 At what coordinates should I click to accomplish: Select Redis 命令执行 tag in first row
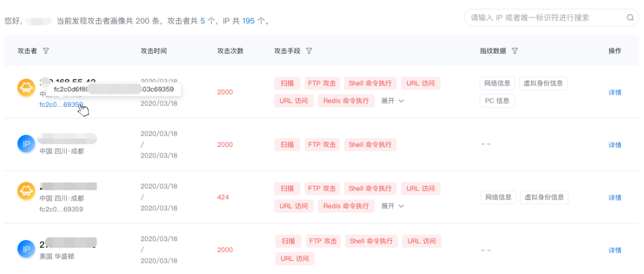pyautogui.click(x=346, y=101)
